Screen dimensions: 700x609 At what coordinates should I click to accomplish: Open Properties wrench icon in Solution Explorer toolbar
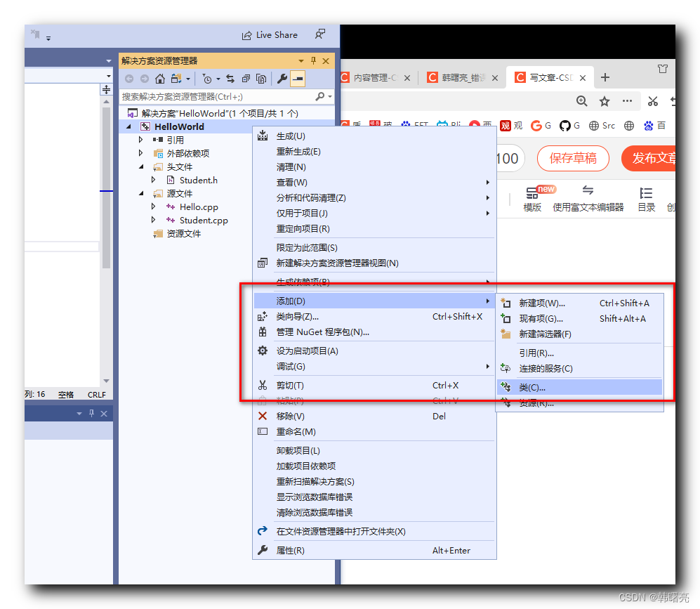tap(282, 79)
